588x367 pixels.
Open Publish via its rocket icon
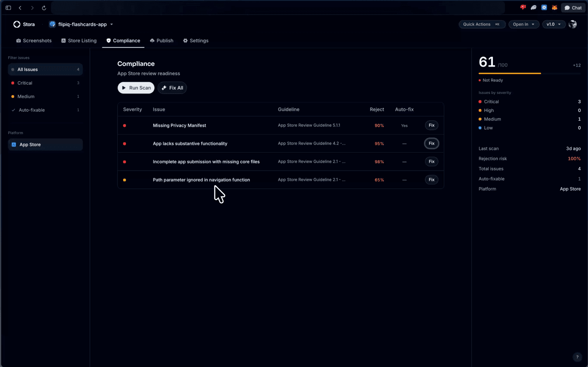tap(152, 40)
